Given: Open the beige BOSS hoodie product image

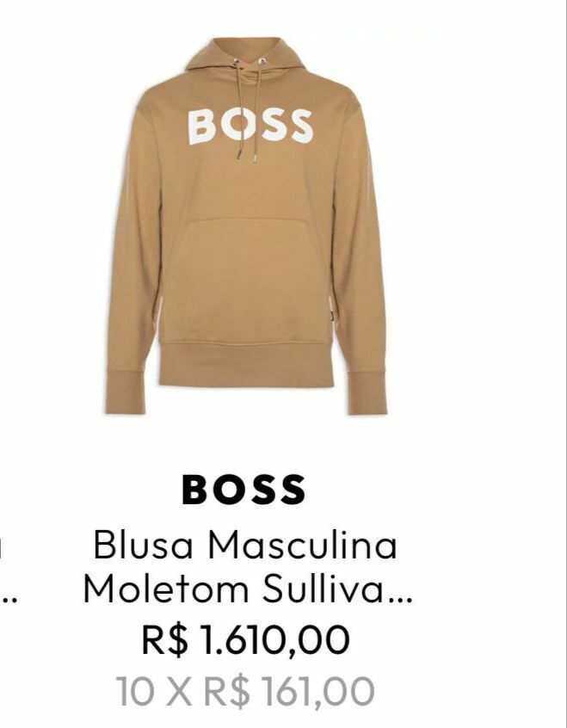Looking at the screenshot, I should [246, 226].
